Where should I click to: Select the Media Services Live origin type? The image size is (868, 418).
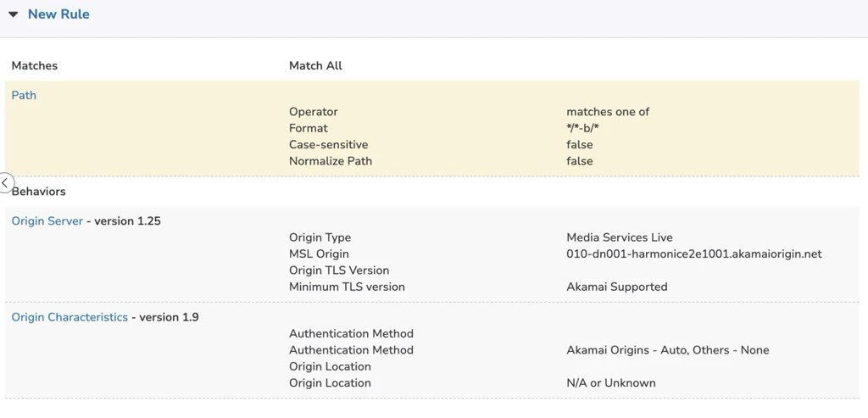click(620, 237)
